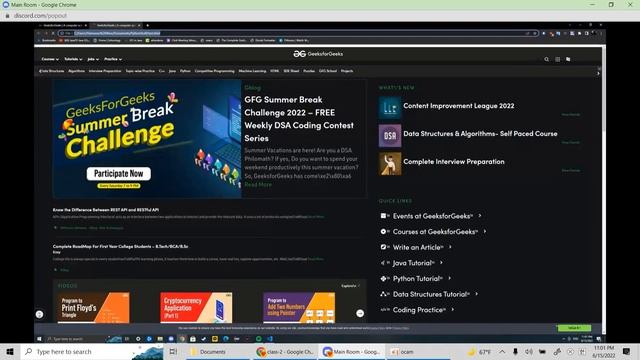This screenshot has height=360, width=640.
Task: Click the Summer Break Challenge banner image
Action: click(x=147, y=139)
